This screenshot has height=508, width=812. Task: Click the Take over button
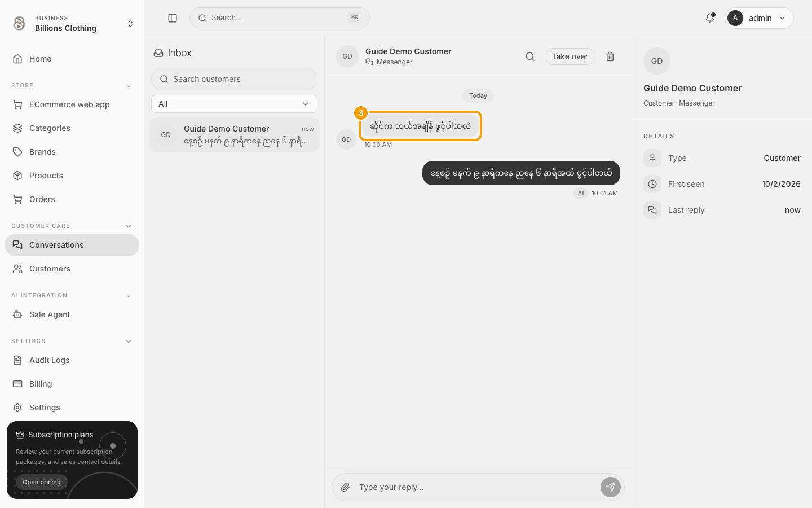tap(570, 56)
